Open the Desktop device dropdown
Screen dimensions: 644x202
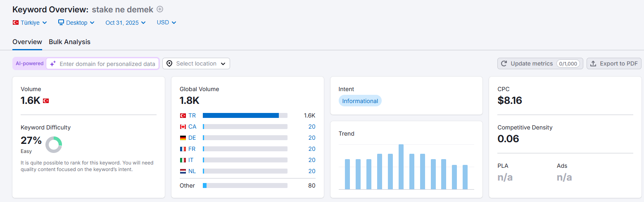tap(76, 23)
